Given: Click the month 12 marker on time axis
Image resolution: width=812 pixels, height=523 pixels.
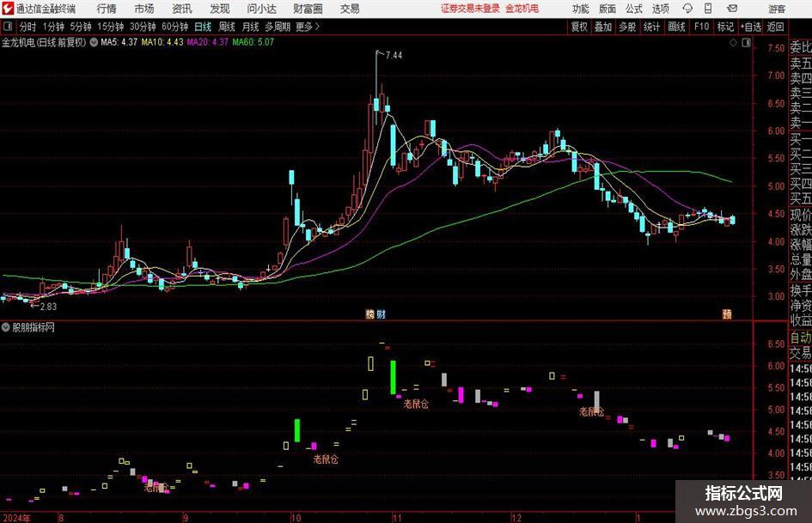Looking at the screenshot, I should (x=516, y=518).
